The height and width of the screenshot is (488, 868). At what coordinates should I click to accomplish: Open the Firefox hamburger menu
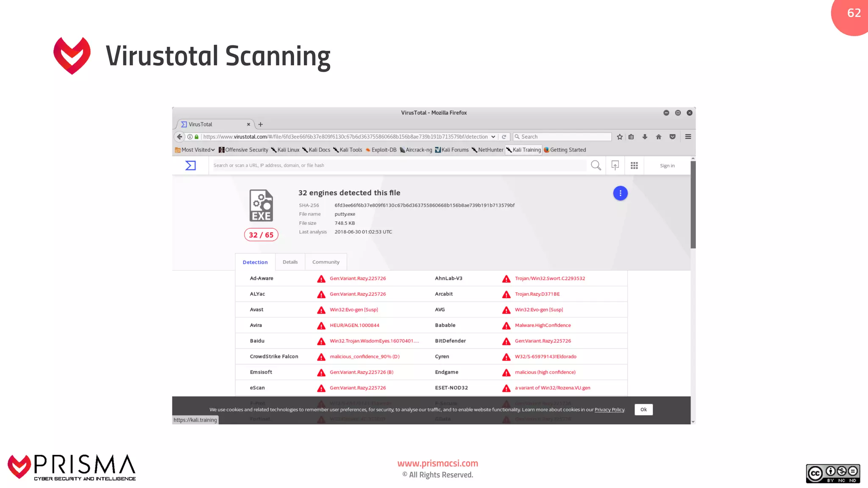688,137
